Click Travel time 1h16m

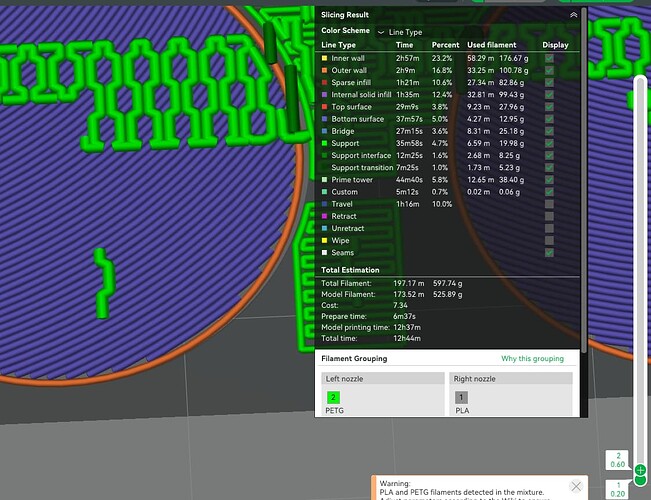pyautogui.click(x=407, y=204)
